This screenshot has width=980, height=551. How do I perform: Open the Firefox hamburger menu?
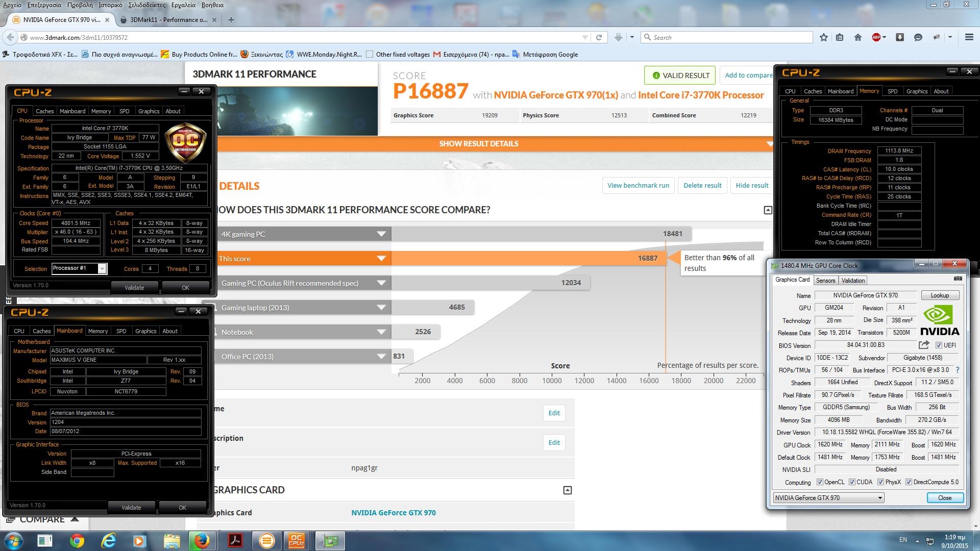tap(969, 37)
